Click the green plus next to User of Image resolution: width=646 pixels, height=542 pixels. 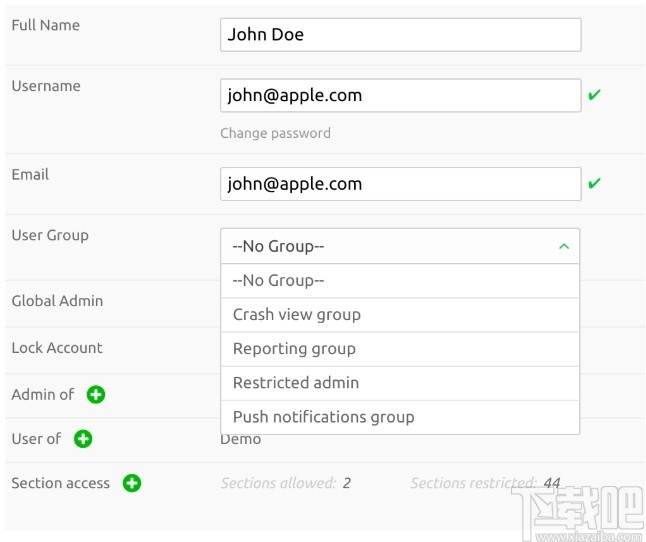[83, 439]
